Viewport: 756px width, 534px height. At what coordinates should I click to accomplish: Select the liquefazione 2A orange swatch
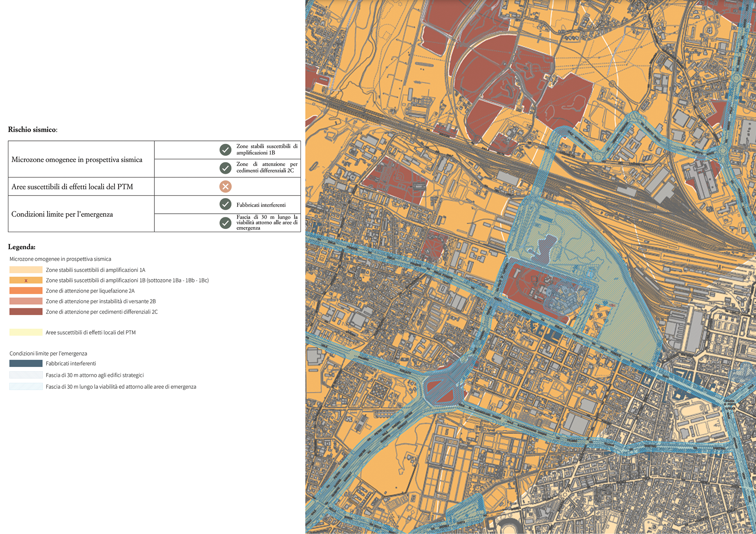click(x=26, y=291)
